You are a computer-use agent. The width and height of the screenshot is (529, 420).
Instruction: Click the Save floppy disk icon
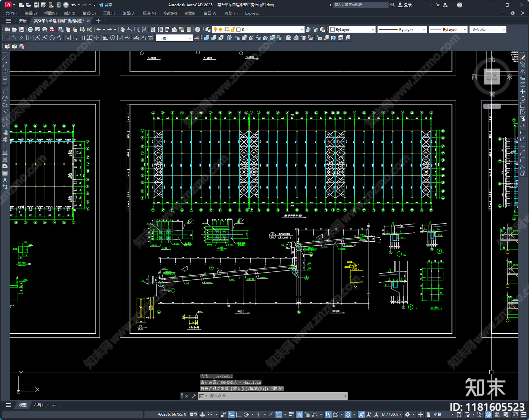click(21, 29)
